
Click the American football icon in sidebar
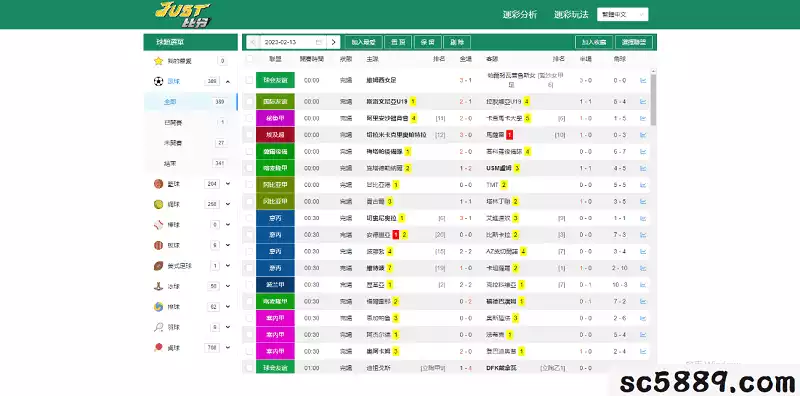click(x=158, y=266)
